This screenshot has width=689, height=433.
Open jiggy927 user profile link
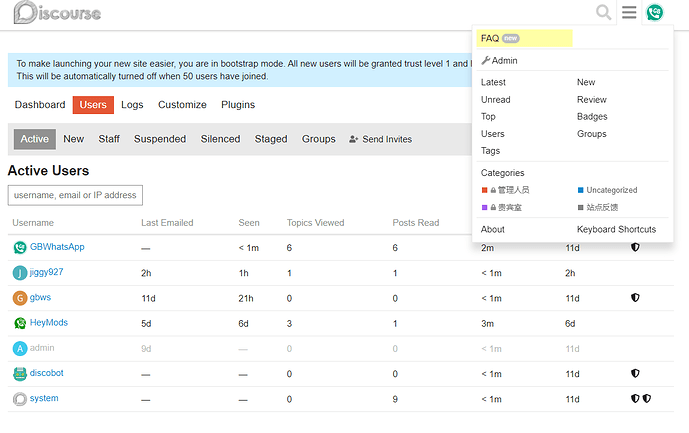(46, 272)
